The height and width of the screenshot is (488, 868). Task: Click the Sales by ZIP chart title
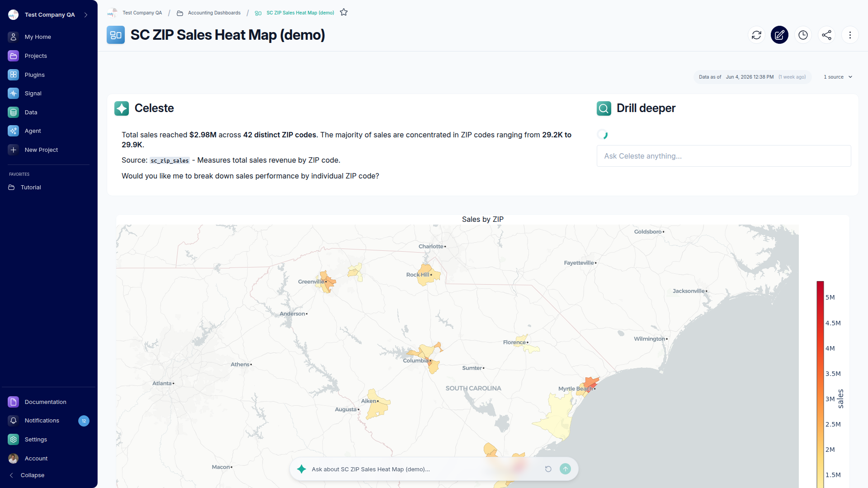[482, 219]
